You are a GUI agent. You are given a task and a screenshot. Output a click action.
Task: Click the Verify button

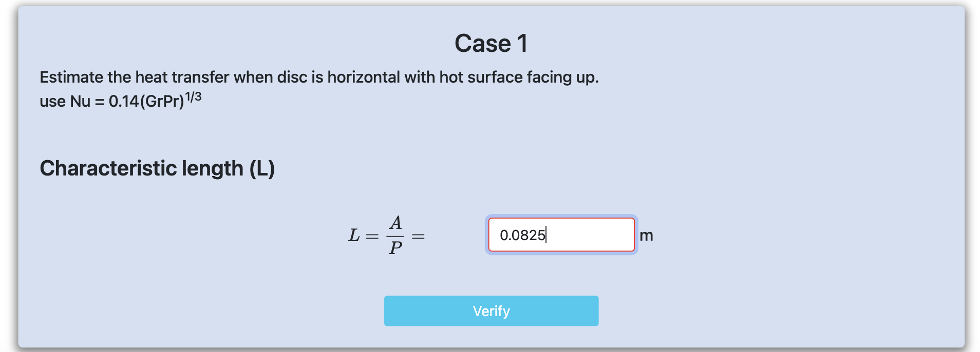(x=491, y=311)
